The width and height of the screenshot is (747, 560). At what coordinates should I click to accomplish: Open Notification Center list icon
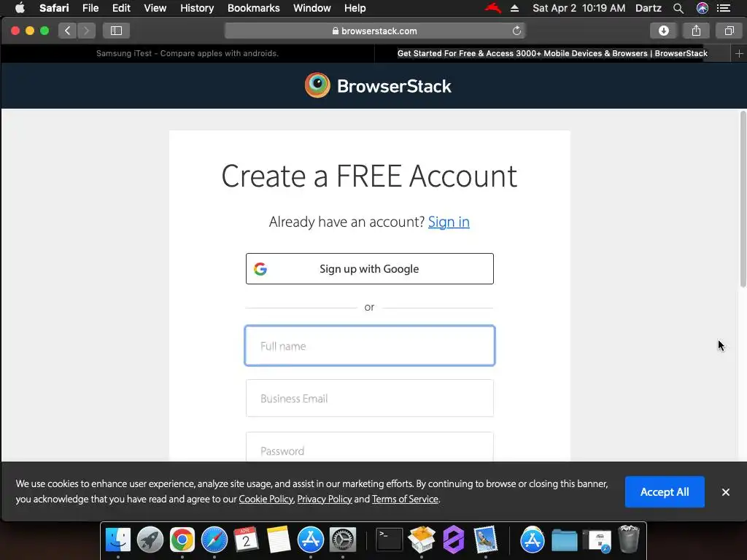click(x=724, y=8)
